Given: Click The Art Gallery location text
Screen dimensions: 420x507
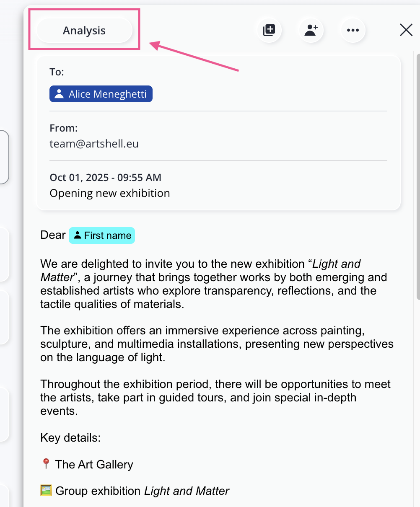Looking at the screenshot, I should coord(94,464).
